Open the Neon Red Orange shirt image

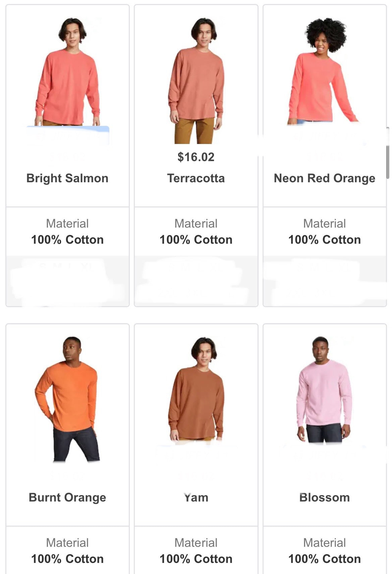tap(324, 71)
